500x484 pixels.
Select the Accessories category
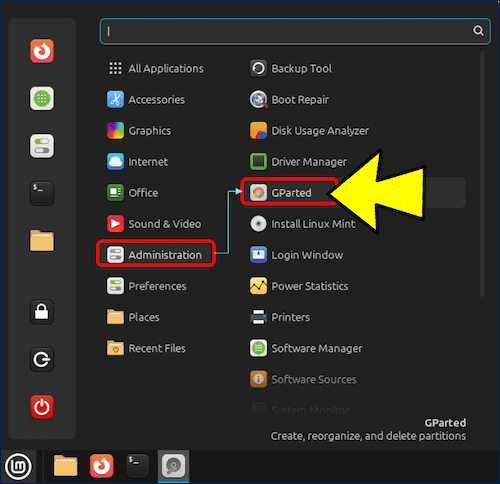click(146, 100)
